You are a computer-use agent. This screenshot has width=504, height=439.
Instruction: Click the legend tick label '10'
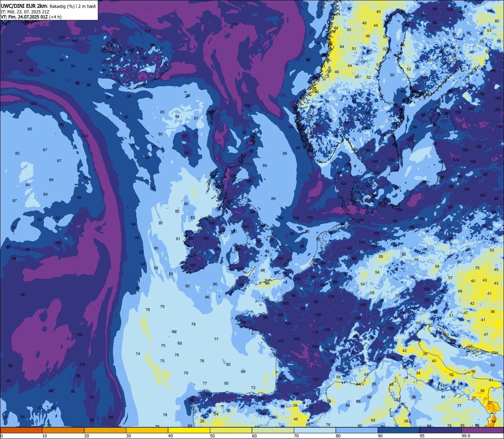[44, 436]
